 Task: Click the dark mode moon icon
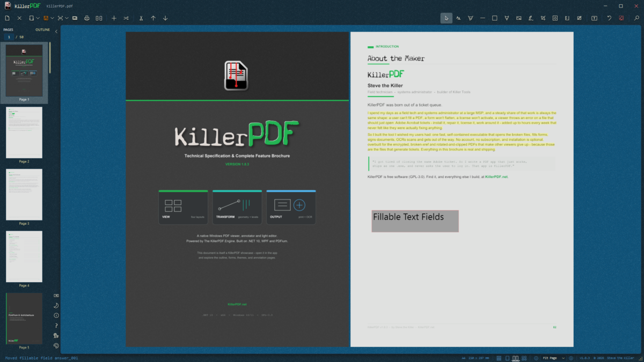(x=56, y=305)
